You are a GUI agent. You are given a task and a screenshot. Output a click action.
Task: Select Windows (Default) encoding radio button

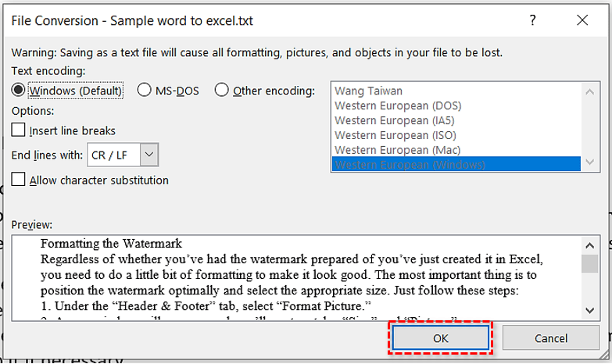click(x=20, y=91)
